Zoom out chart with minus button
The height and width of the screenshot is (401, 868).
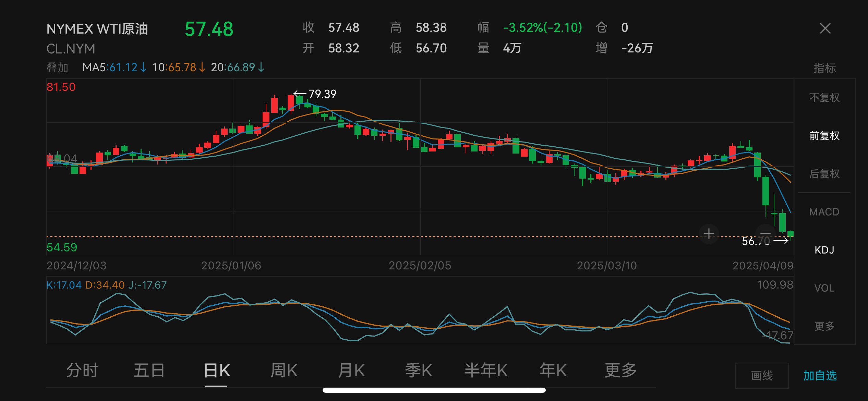(x=765, y=233)
